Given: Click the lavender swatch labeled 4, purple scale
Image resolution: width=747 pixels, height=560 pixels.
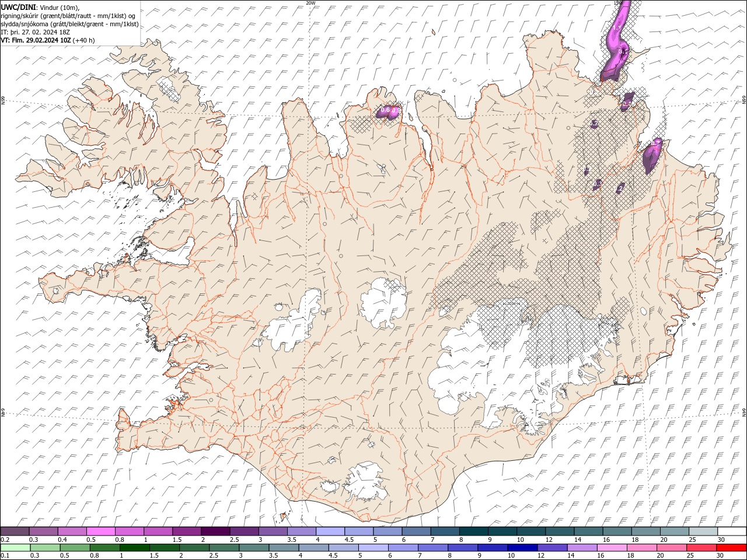Looking at the screenshot, I should (330, 531).
